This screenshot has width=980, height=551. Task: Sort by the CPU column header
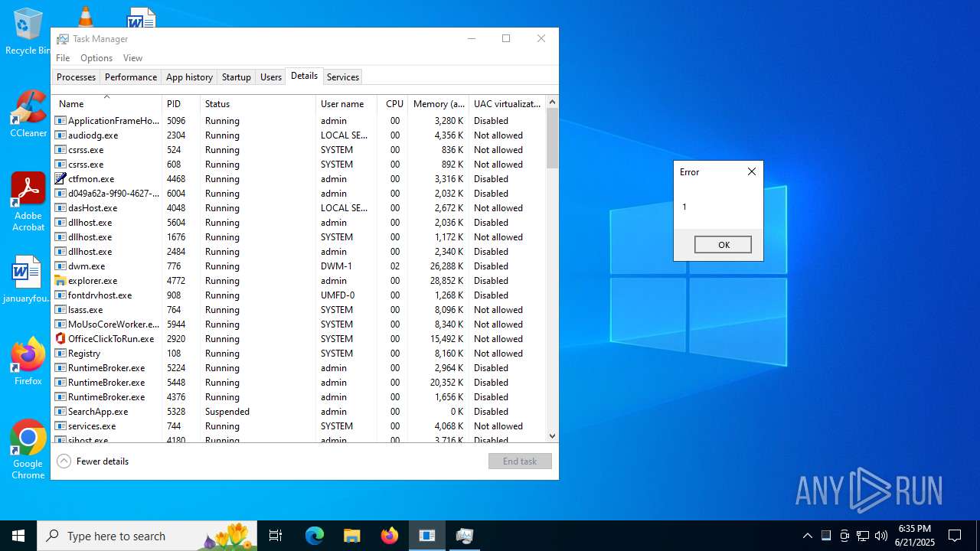click(x=393, y=103)
